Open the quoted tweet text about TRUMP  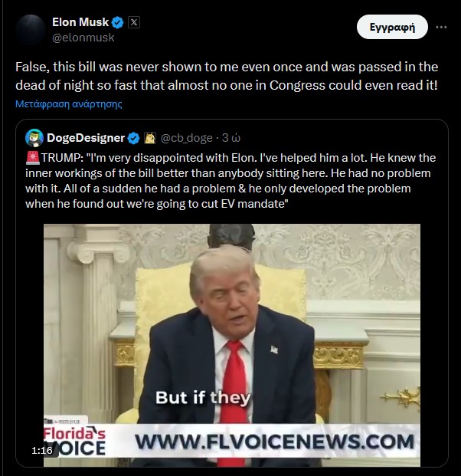(x=230, y=181)
